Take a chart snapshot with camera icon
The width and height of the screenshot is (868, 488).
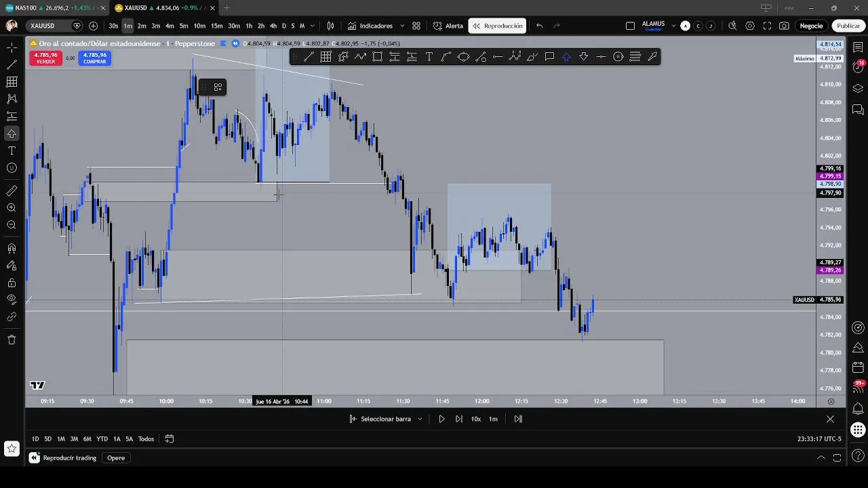point(784,26)
